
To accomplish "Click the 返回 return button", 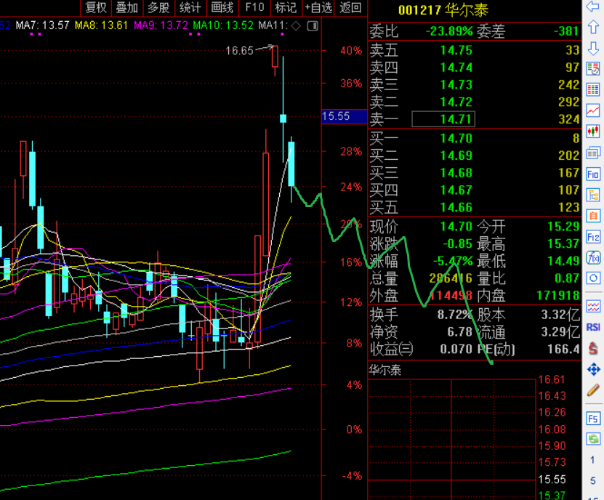I will coord(350,7).
